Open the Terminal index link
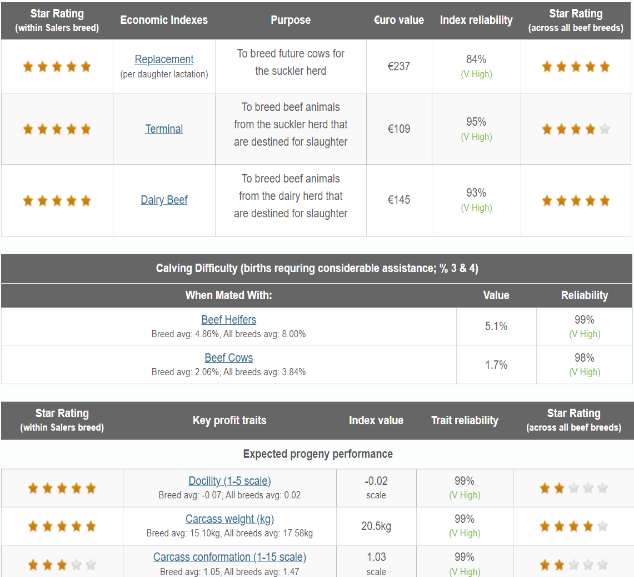This screenshot has width=634, height=577. point(164,129)
